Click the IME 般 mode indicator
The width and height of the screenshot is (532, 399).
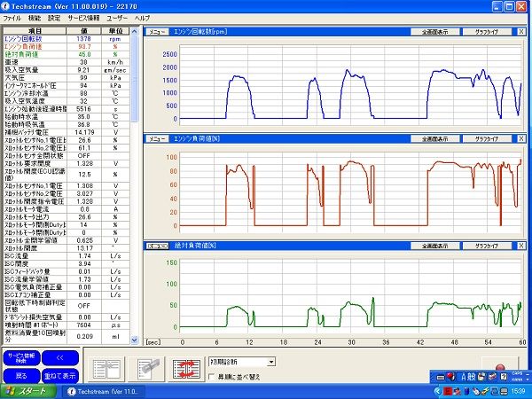(472, 376)
